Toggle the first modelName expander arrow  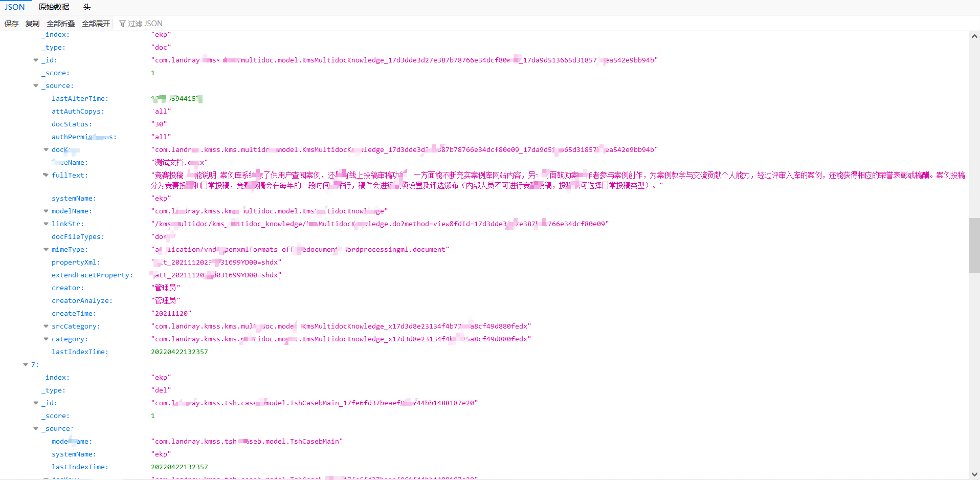tap(46, 211)
